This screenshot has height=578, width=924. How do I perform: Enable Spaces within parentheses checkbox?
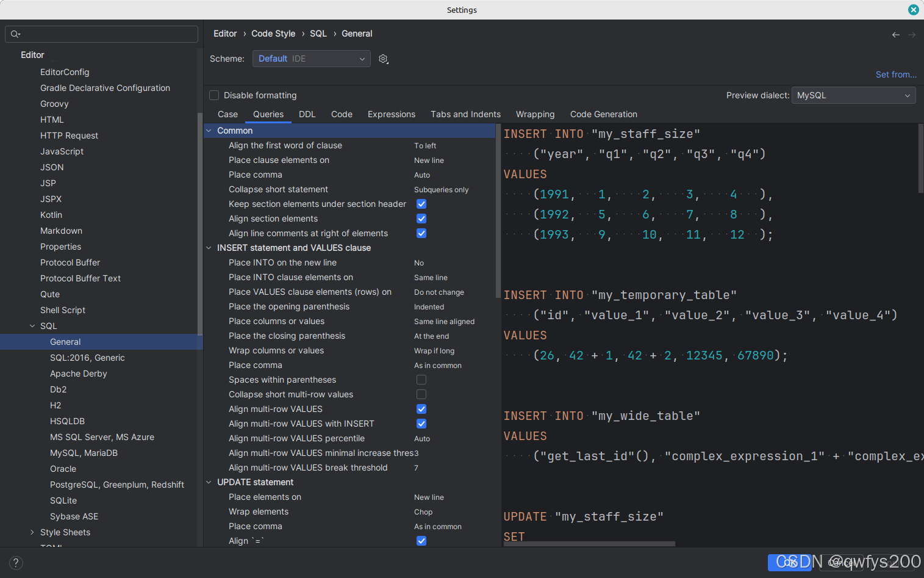(421, 380)
